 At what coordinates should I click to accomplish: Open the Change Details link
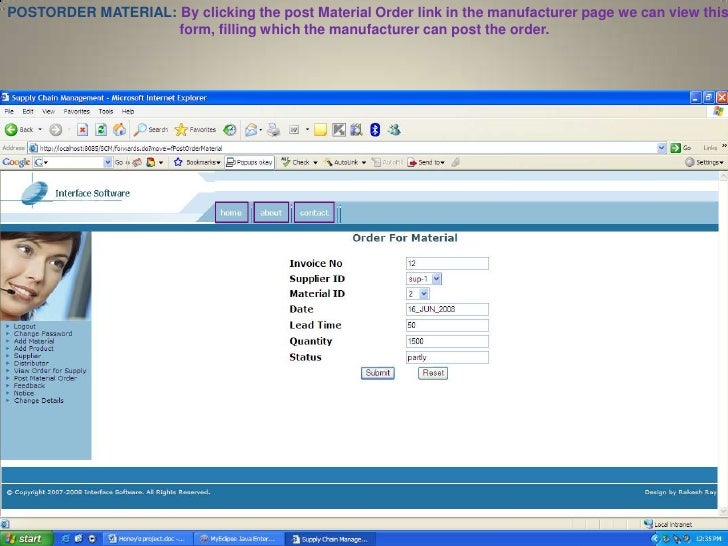39,401
